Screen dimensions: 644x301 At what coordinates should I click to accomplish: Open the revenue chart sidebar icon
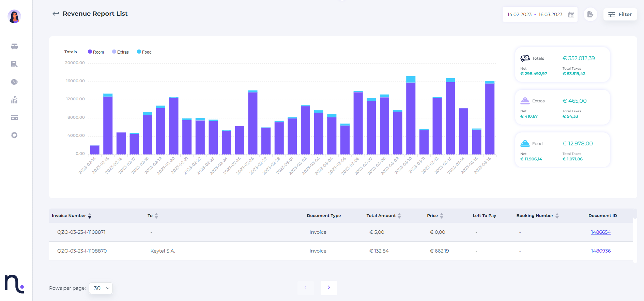pos(14,100)
